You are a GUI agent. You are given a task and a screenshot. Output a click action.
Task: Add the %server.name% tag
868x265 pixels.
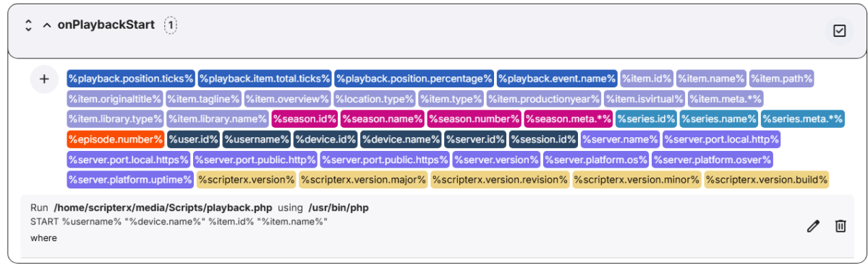pos(620,139)
